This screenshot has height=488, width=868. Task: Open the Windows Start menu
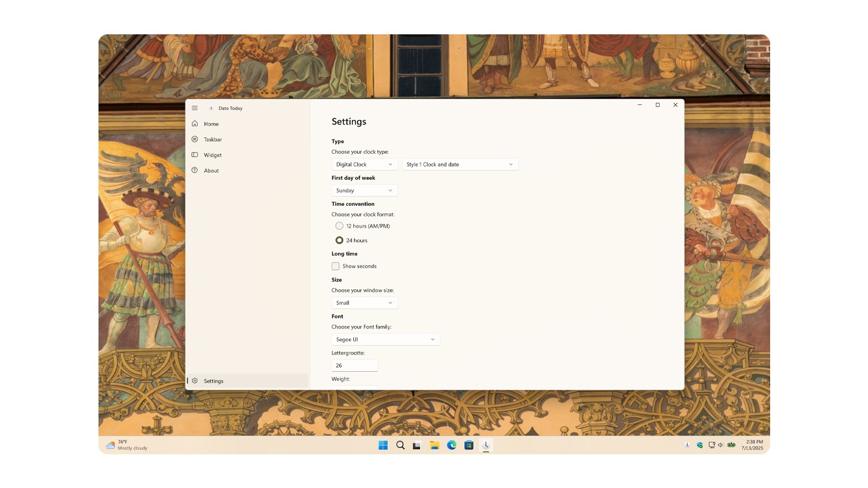[x=383, y=445]
